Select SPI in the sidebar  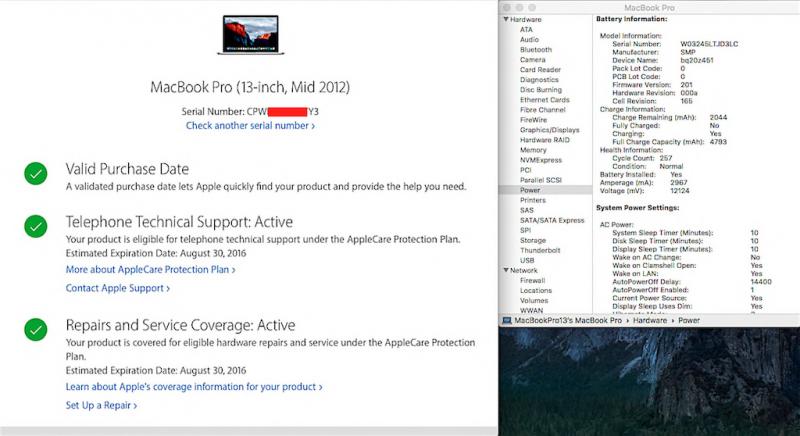pyautogui.click(x=526, y=230)
